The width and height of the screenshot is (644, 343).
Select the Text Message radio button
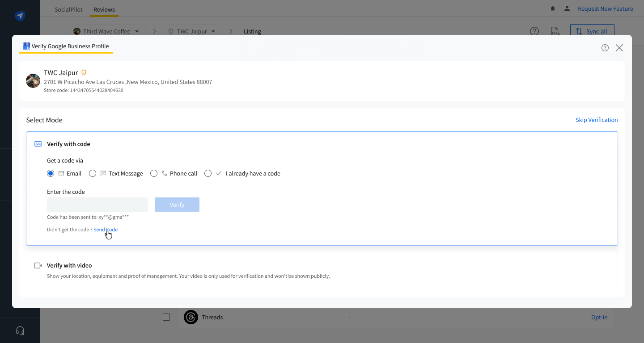[93, 173]
